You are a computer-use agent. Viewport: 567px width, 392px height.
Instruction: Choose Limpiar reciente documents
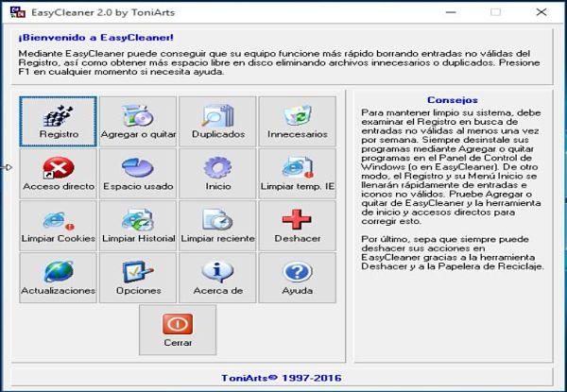pos(217,226)
